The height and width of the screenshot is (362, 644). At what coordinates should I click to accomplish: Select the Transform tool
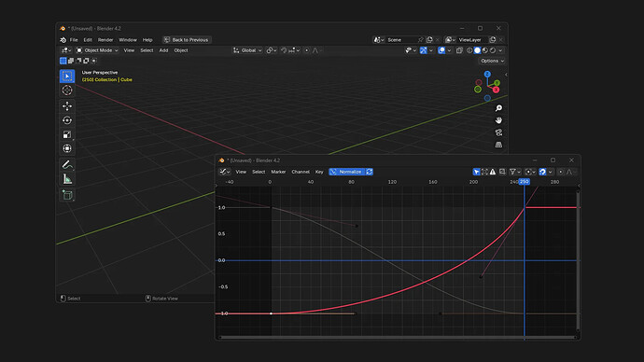click(x=67, y=148)
